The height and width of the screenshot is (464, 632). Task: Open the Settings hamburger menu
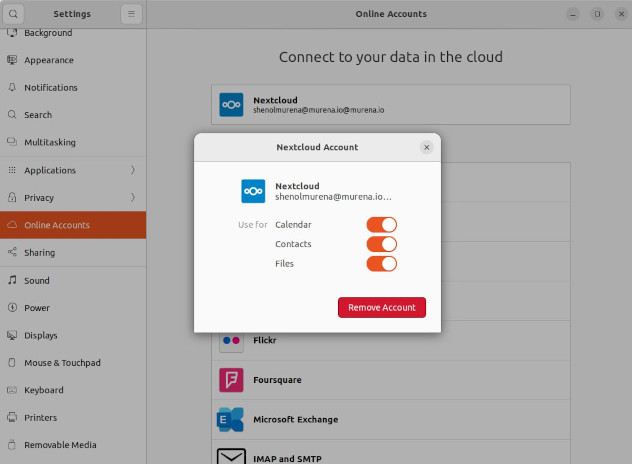[132, 14]
